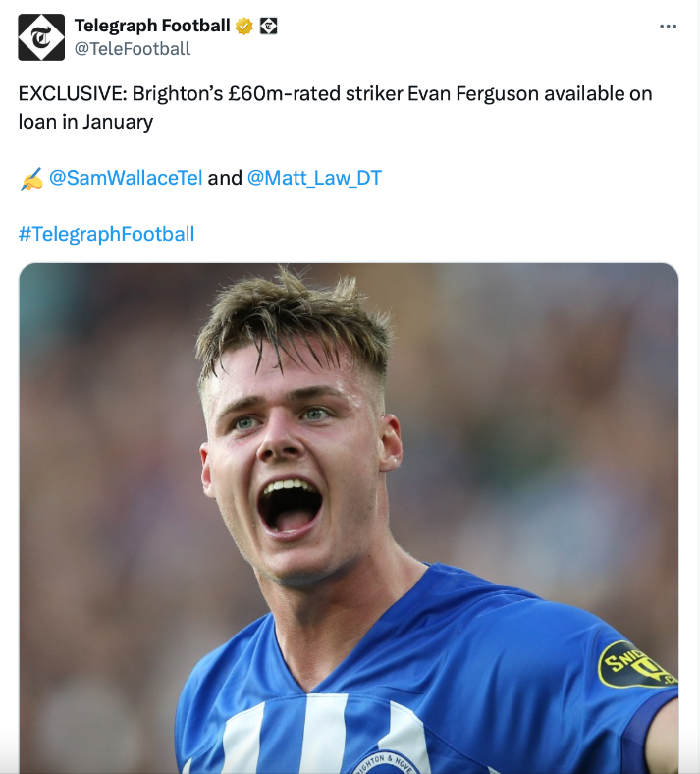The image size is (700, 774).
Task: Click the tweet text about Evan Ferguson
Action: (x=336, y=108)
